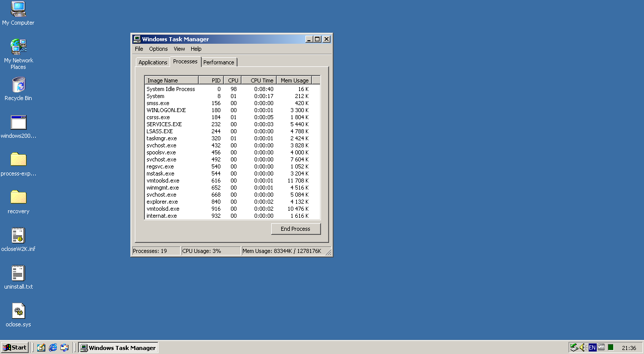Select the smss.exe process
This screenshot has height=354, width=644.
(232, 103)
